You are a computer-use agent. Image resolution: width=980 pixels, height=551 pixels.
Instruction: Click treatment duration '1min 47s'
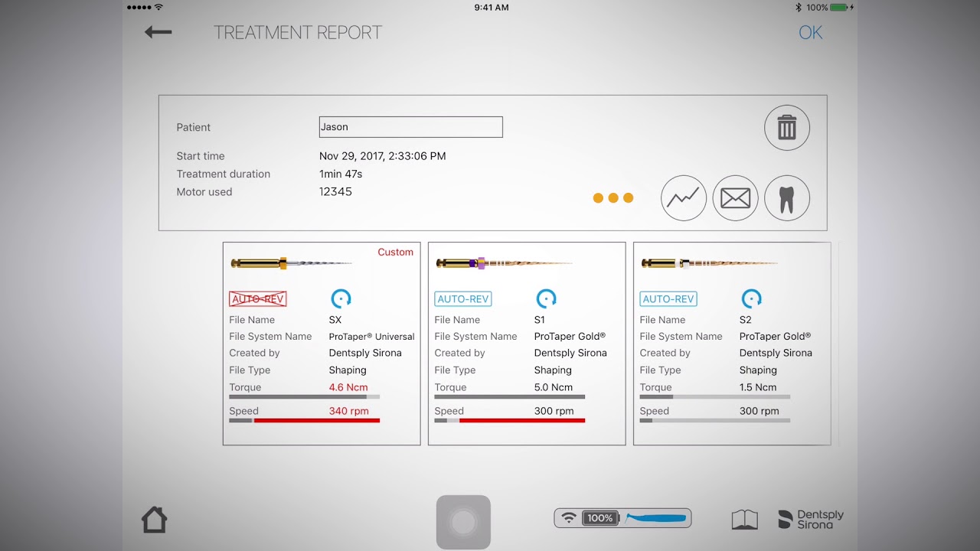tap(341, 174)
